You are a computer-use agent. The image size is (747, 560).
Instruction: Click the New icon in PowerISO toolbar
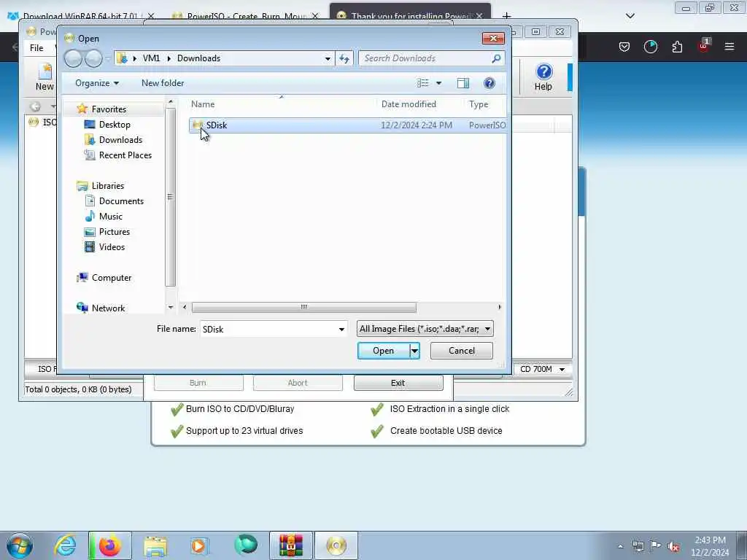[x=44, y=77]
